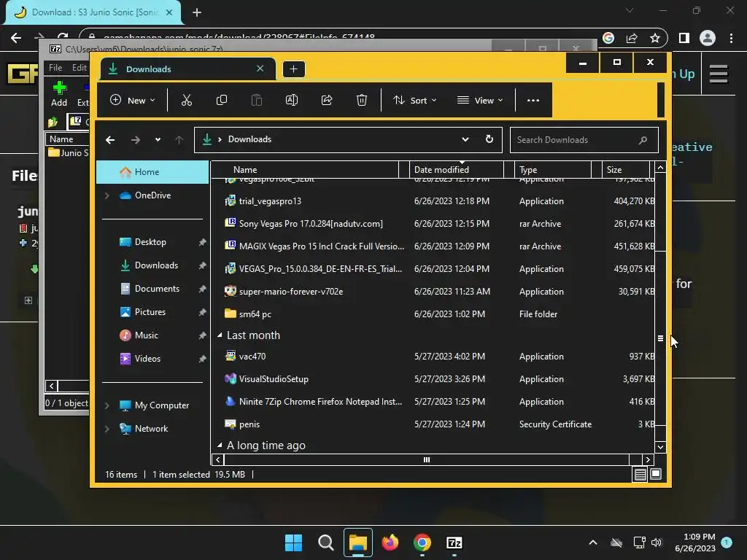Unpin Pictures from quick access
The width and height of the screenshot is (747, 560).
(203, 312)
